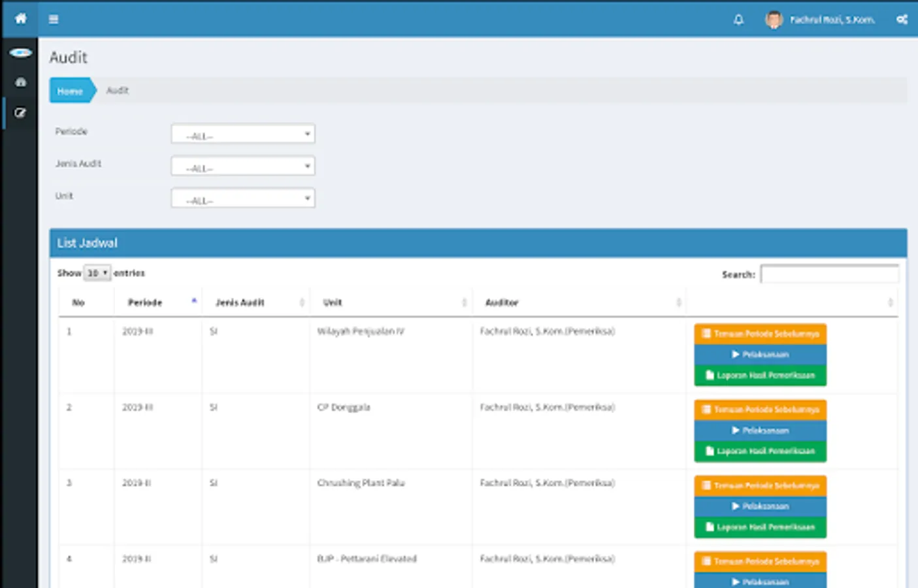Select the 'BJP - Pettarani Elevated' unit cell
Screen dimensions: 918x588
tap(367, 559)
